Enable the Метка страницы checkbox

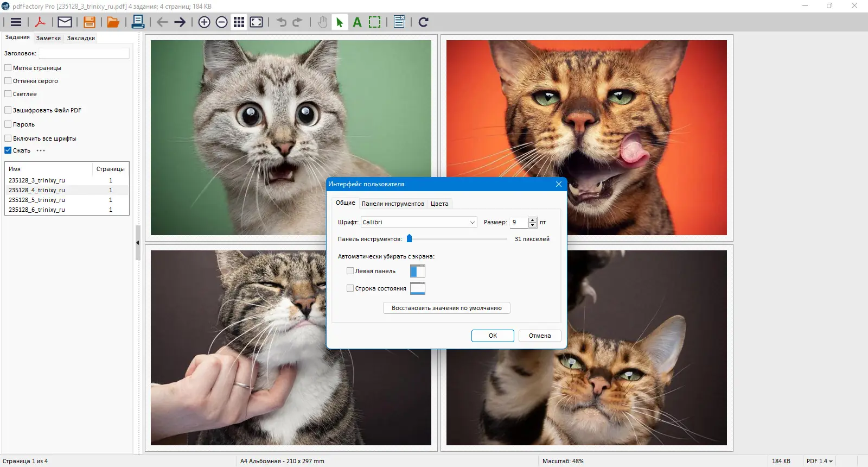click(x=8, y=68)
